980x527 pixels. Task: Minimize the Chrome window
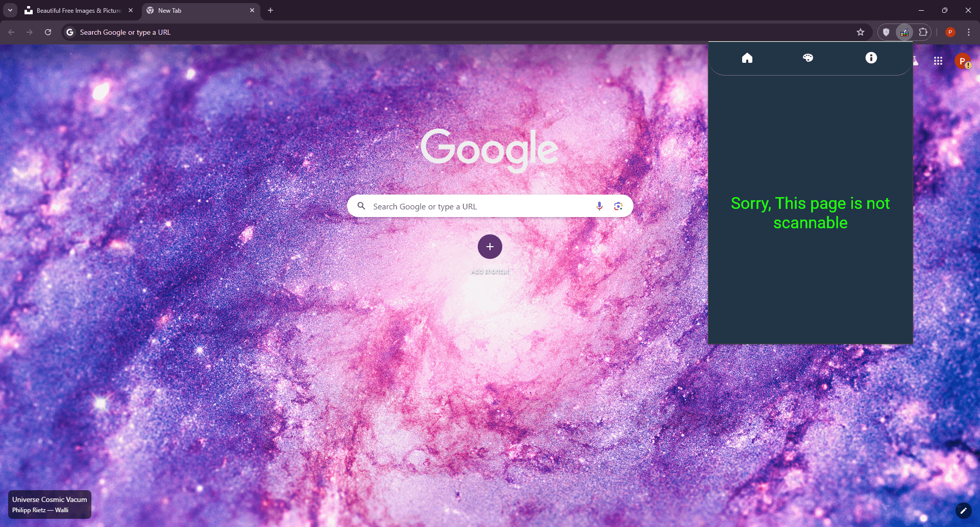pos(921,10)
